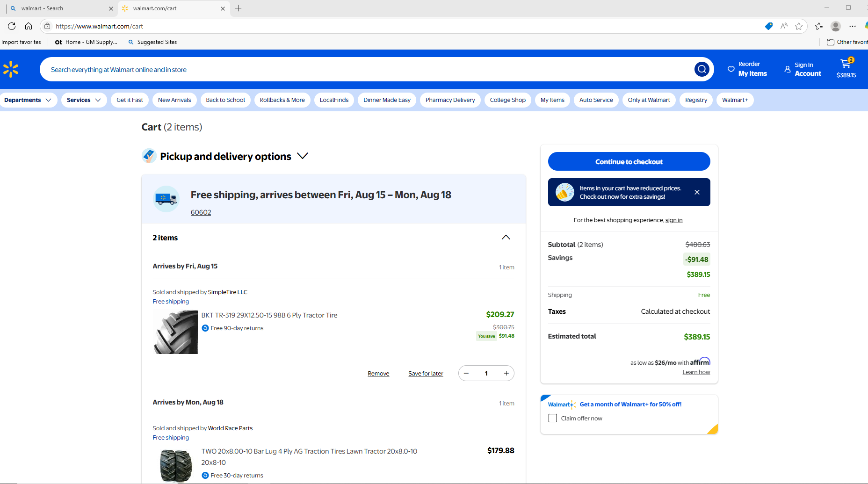
Task: Select Pharmacy Delivery
Action: tap(450, 100)
